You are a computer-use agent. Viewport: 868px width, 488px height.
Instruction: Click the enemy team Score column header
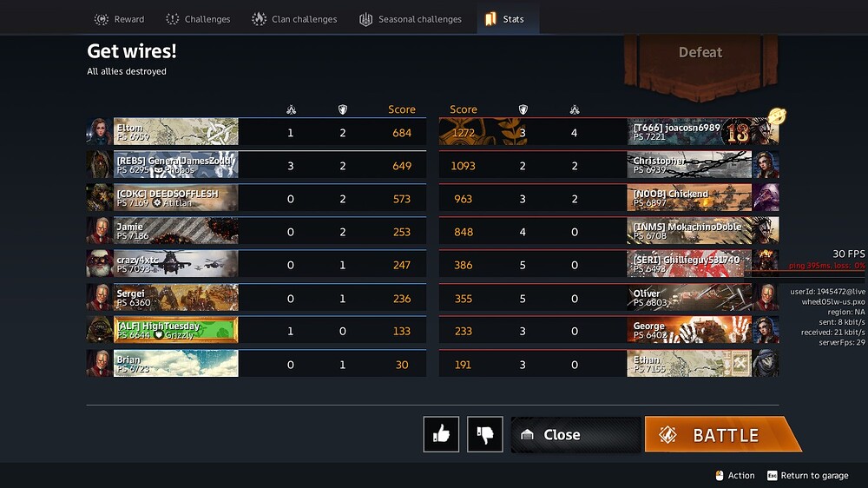pos(464,109)
